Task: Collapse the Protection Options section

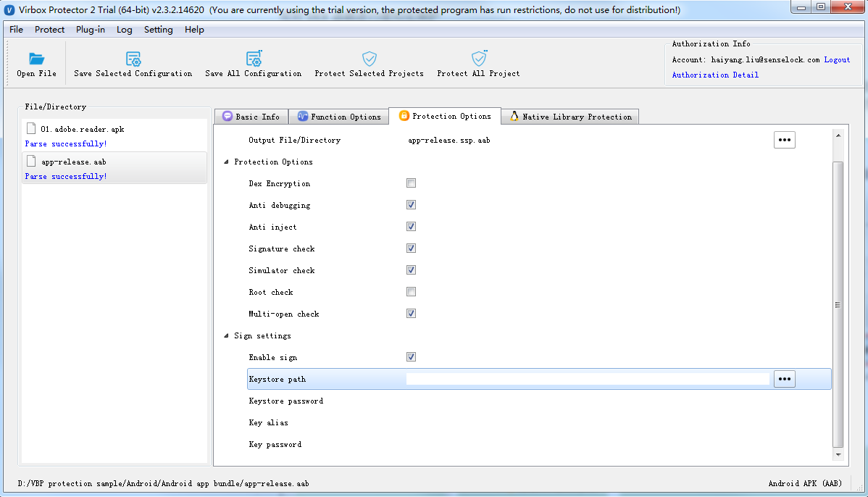Action: click(x=226, y=162)
